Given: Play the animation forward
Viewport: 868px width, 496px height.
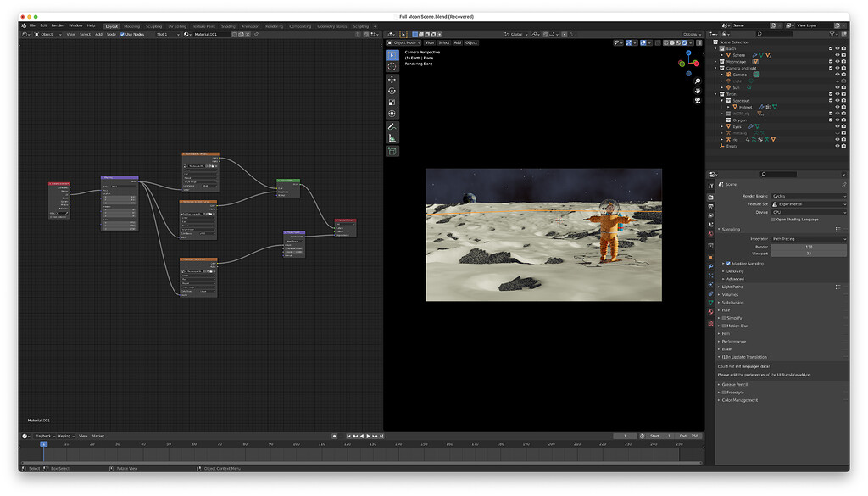Looking at the screenshot, I should pyautogui.click(x=368, y=436).
